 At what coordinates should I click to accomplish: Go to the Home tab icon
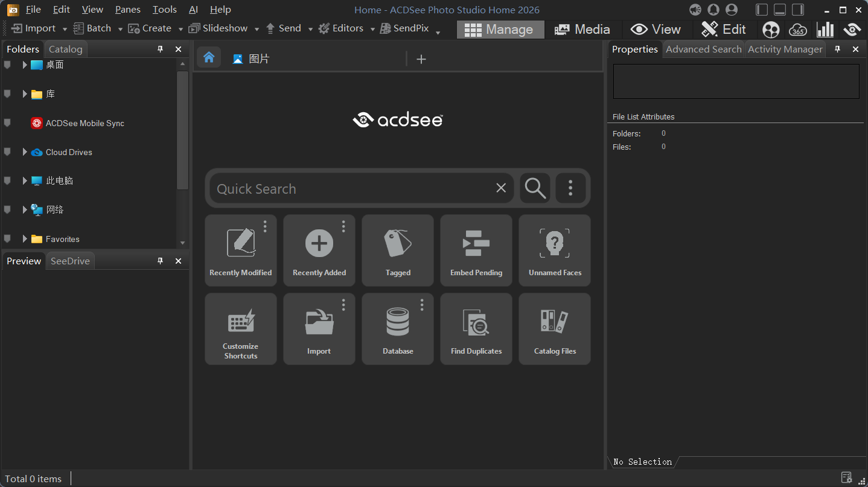(x=209, y=58)
